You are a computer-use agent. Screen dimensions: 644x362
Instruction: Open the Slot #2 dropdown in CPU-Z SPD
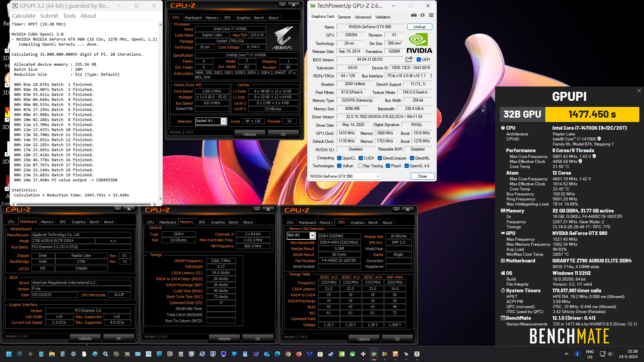(312, 235)
